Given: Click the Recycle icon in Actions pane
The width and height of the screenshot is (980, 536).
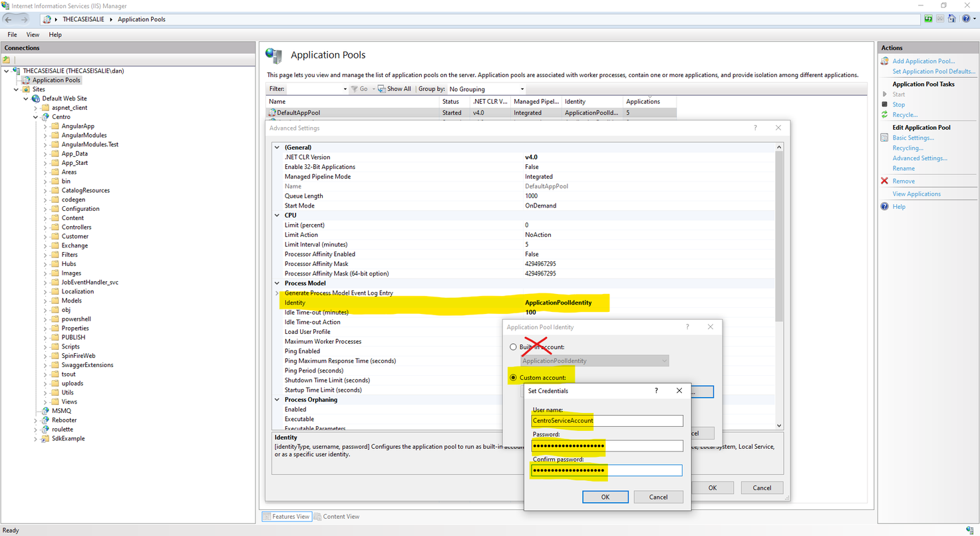Looking at the screenshot, I should click(884, 115).
